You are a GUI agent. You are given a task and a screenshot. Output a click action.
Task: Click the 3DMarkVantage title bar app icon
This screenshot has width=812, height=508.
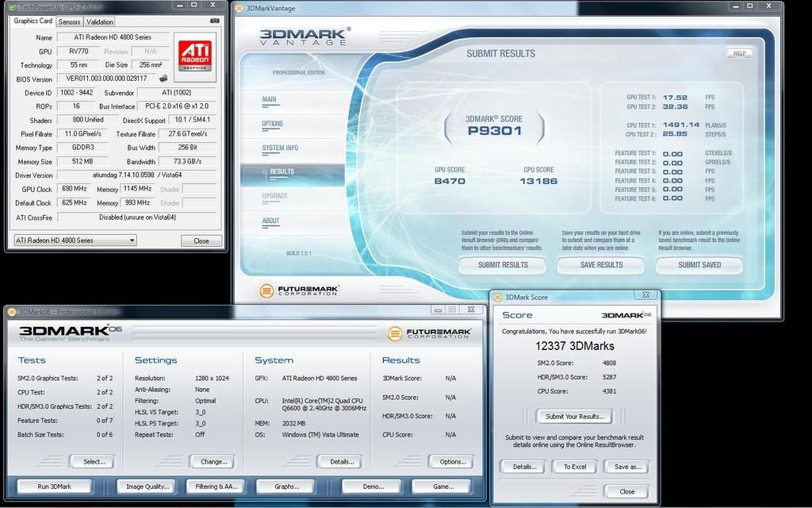[x=239, y=8]
